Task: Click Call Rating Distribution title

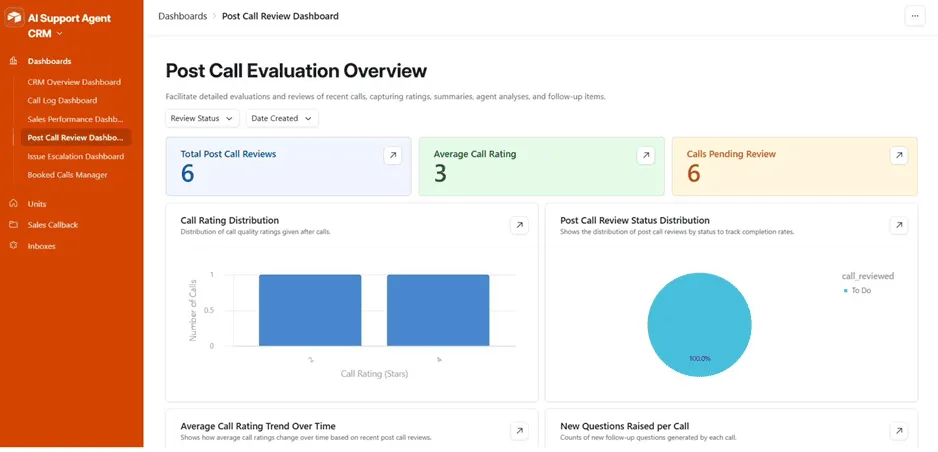Action: (230, 221)
